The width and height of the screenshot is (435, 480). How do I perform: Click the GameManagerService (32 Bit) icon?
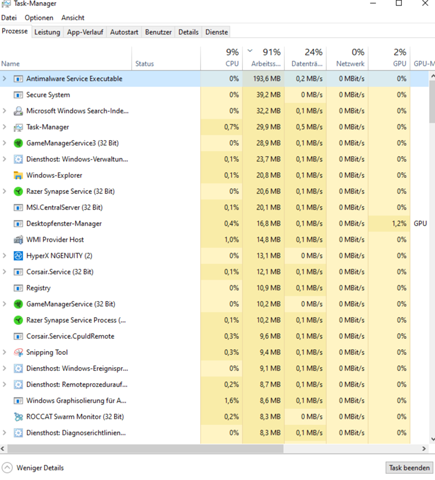18,304
